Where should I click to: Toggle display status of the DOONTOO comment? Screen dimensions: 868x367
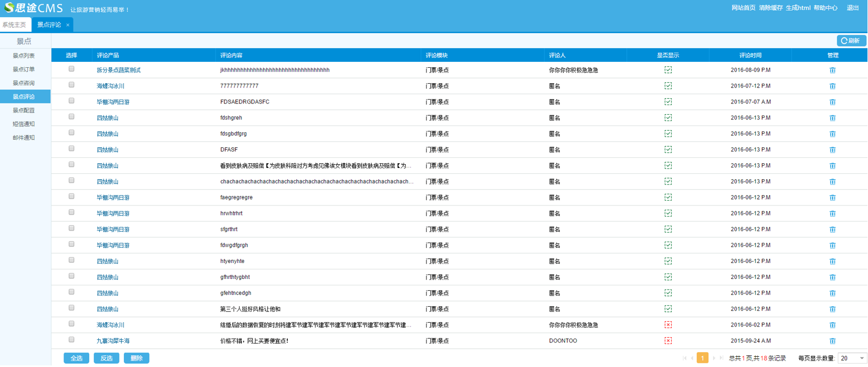(668, 340)
